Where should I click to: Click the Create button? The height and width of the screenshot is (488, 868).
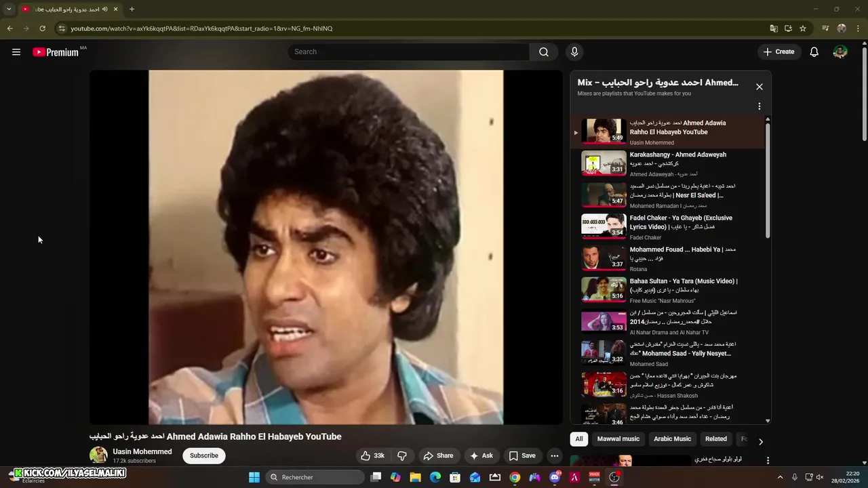click(x=778, y=52)
